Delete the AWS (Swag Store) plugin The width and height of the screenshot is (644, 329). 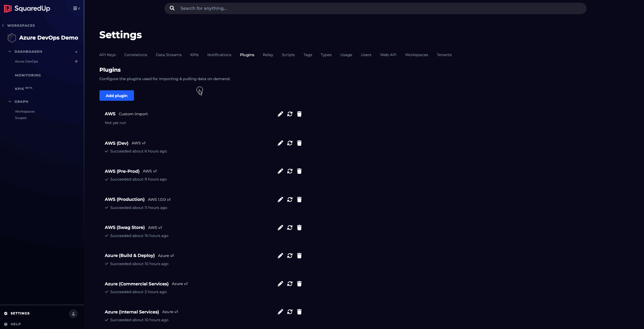299,228
